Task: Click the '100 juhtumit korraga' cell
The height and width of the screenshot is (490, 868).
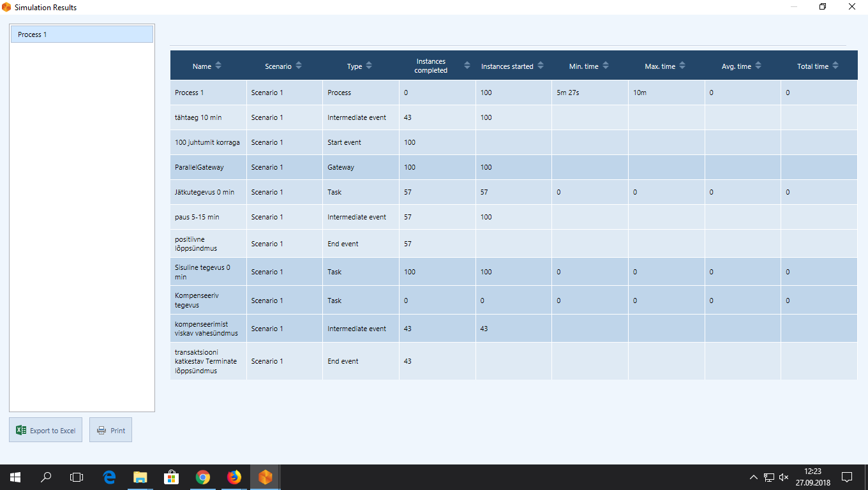Action: pyautogui.click(x=208, y=142)
